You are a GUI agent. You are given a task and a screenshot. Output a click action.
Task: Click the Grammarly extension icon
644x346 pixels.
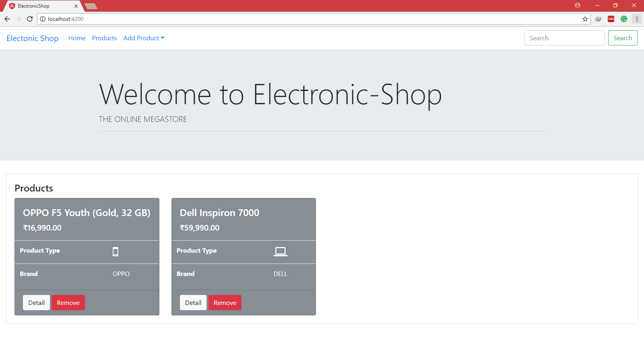(624, 19)
